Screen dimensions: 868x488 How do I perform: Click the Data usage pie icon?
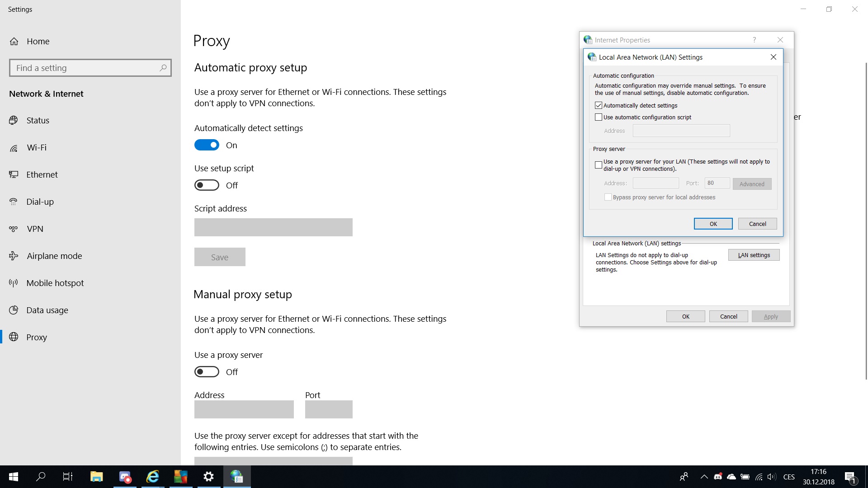[x=14, y=310]
